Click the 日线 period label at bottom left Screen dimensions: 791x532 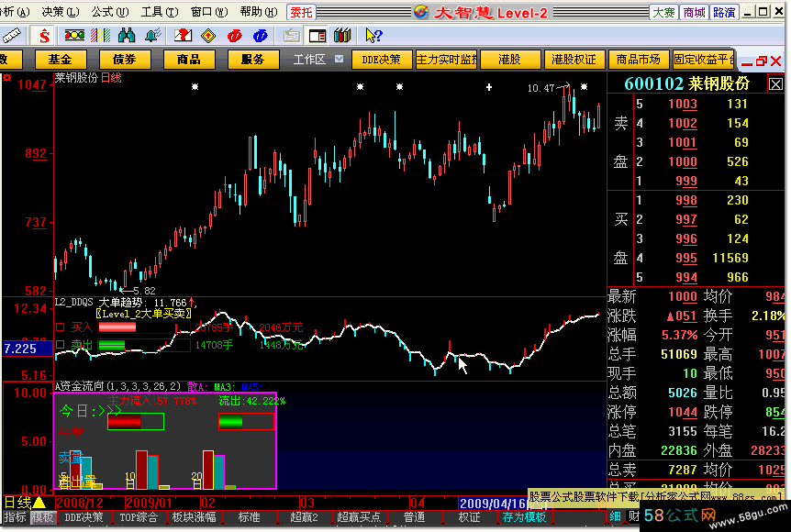point(17,503)
